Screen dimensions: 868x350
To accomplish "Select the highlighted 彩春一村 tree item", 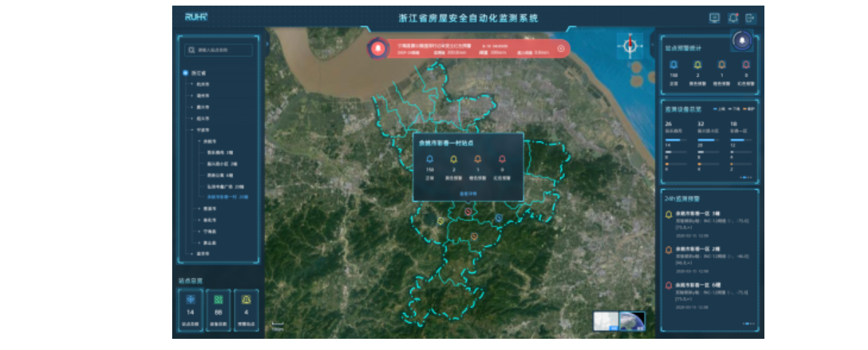I will (223, 197).
